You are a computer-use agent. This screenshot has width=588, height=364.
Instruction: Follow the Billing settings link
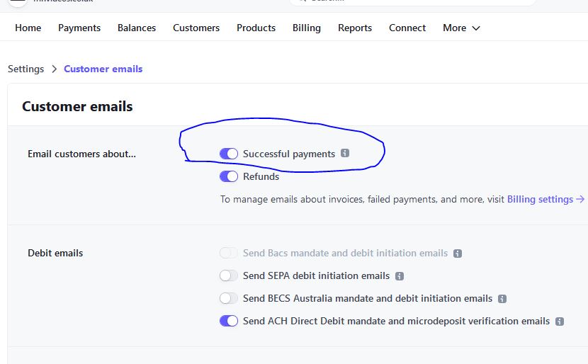pos(545,199)
